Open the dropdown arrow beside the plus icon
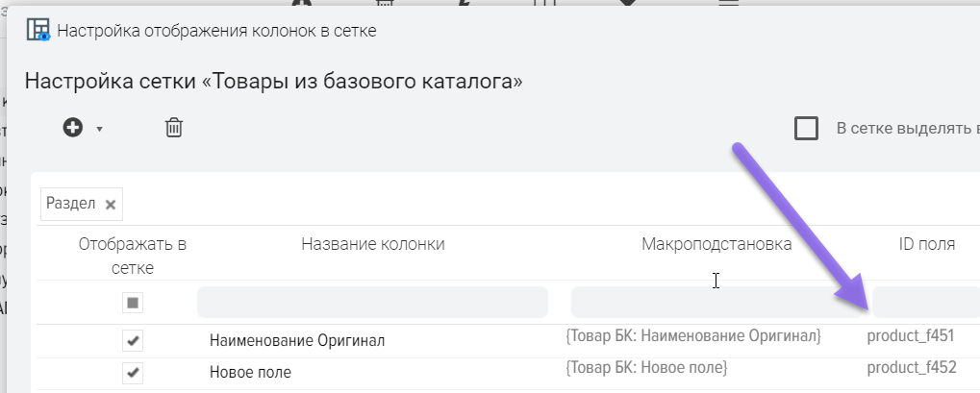980x393 pixels. (99, 129)
